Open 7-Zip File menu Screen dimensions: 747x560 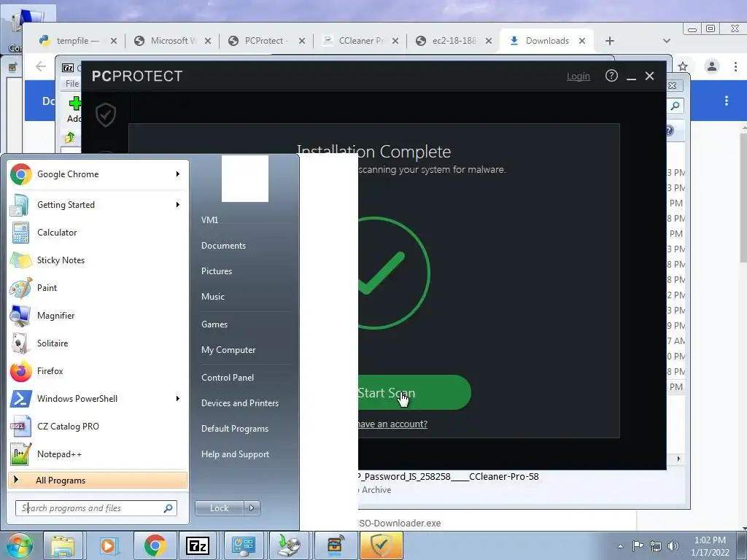coord(72,84)
